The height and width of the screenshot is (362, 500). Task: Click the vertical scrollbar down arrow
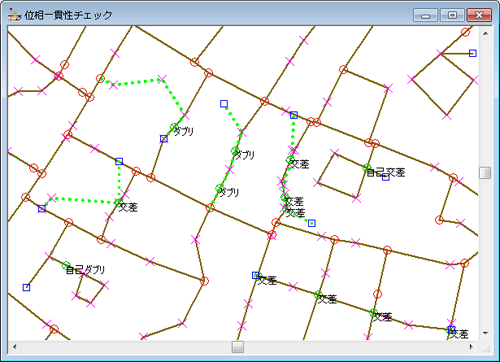point(485,333)
